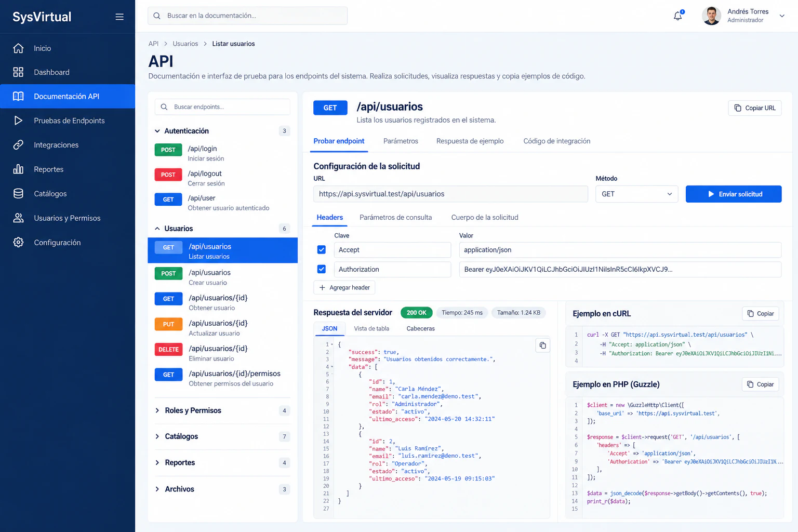The height and width of the screenshot is (532, 798).
Task: Switch to the Parámetros tab
Action: [x=401, y=141]
